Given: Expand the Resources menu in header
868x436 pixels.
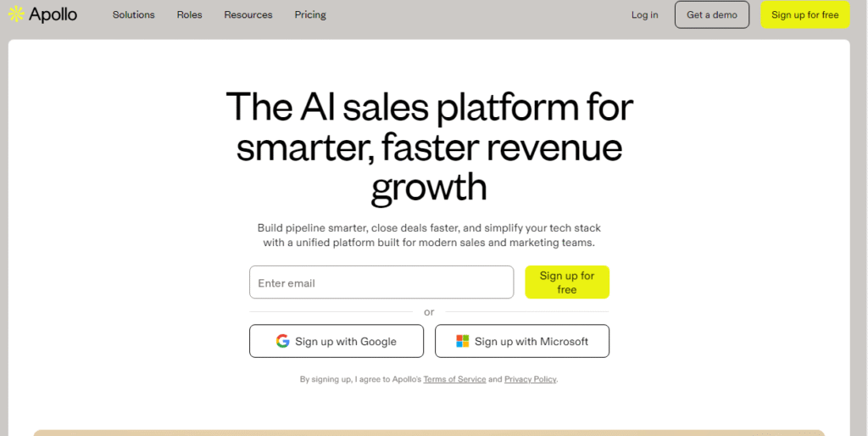Looking at the screenshot, I should point(248,15).
